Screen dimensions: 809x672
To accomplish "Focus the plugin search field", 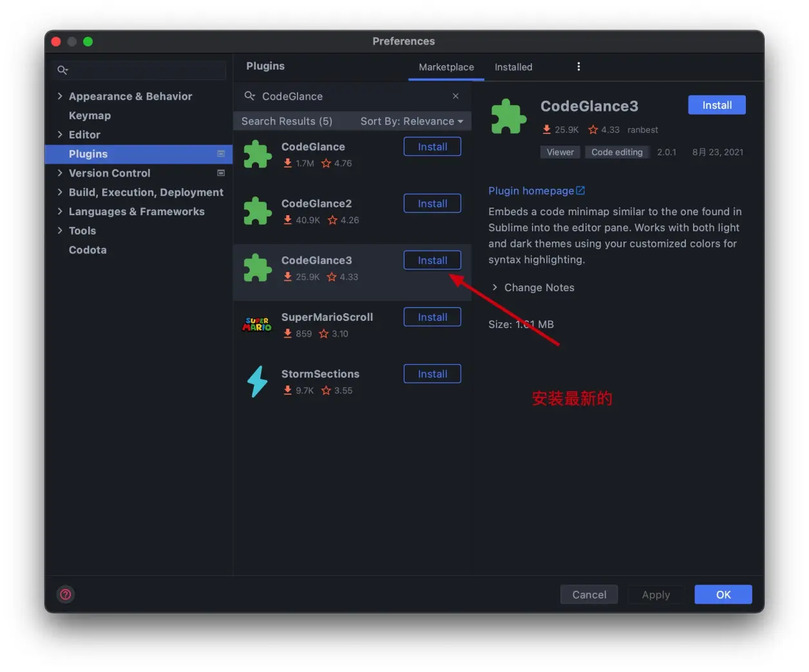I will tap(353, 96).
